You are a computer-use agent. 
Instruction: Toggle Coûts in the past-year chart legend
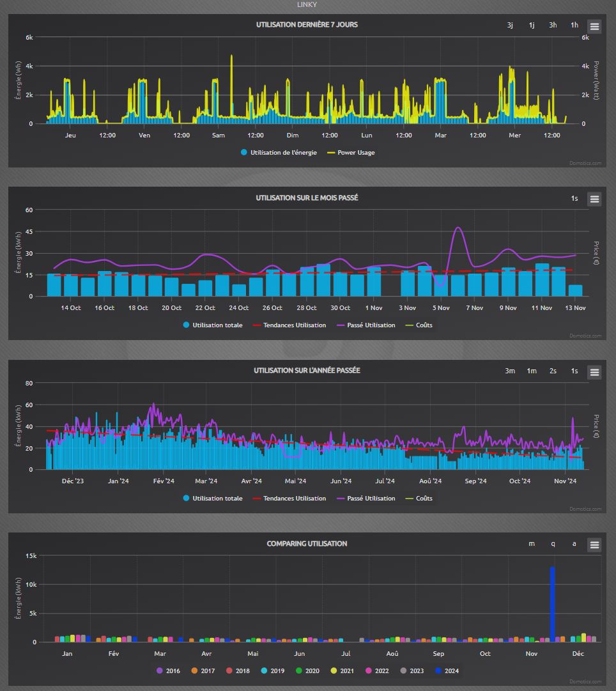click(x=419, y=499)
